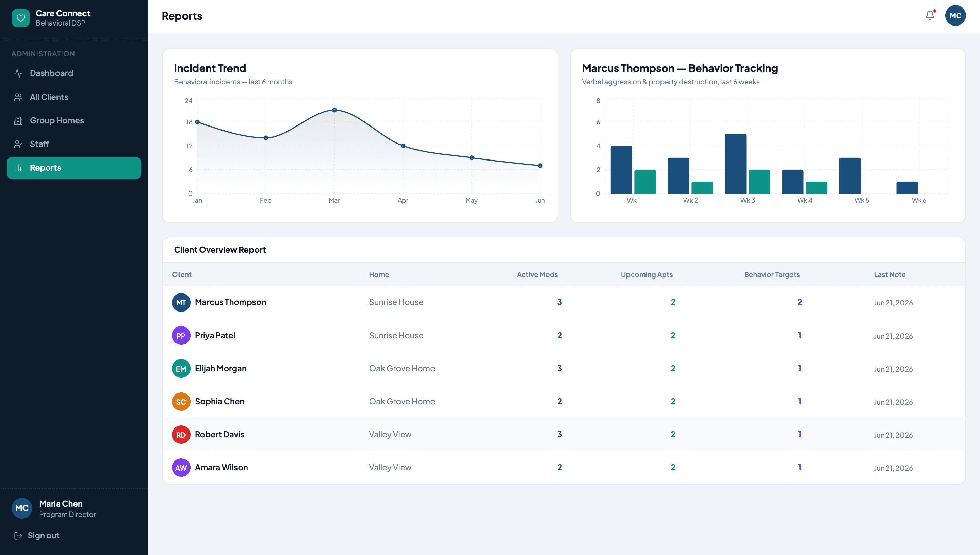Open the Staff section
Screen dimensions: 980x555
click(74, 144)
